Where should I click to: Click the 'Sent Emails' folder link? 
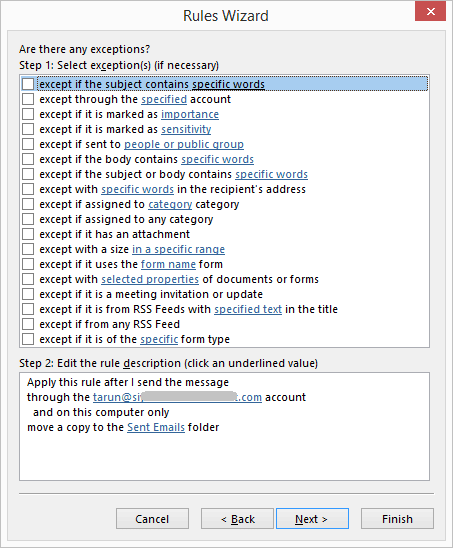tap(156, 427)
